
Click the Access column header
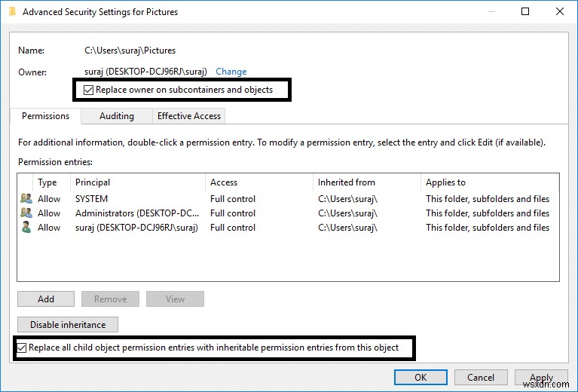(224, 182)
